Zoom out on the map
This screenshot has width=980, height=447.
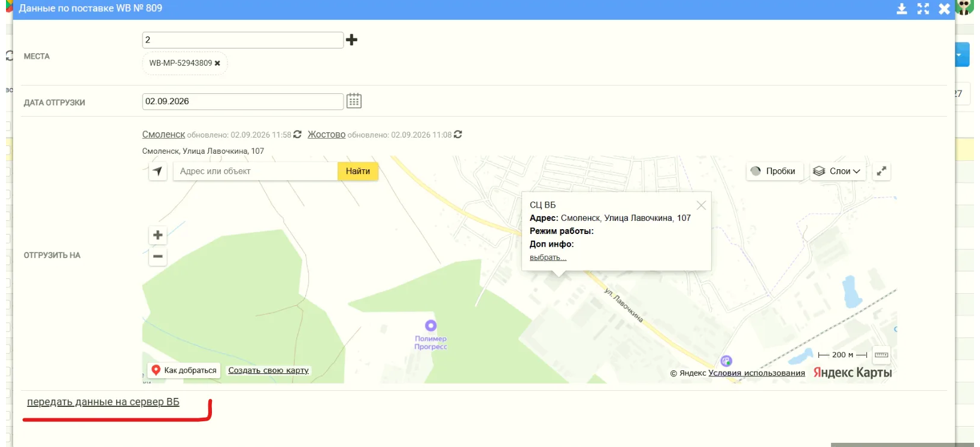point(157,257)
